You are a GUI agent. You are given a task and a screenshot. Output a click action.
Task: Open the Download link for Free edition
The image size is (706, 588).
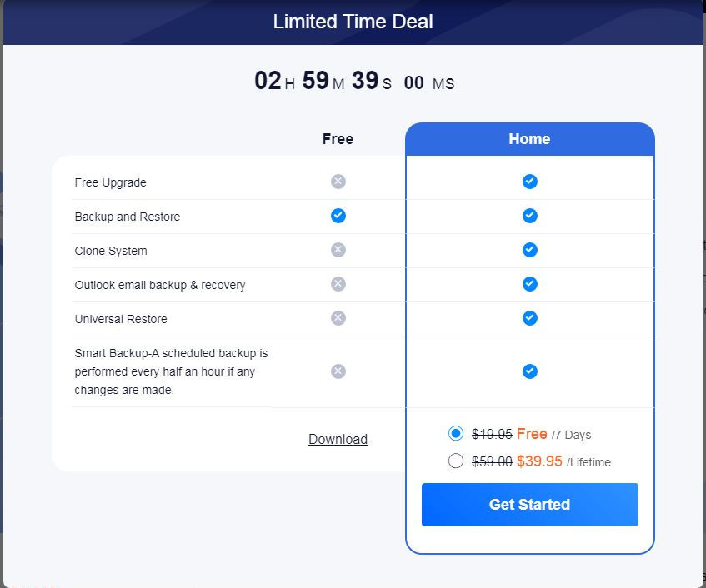pyautogui.click(x=338, y=439)
